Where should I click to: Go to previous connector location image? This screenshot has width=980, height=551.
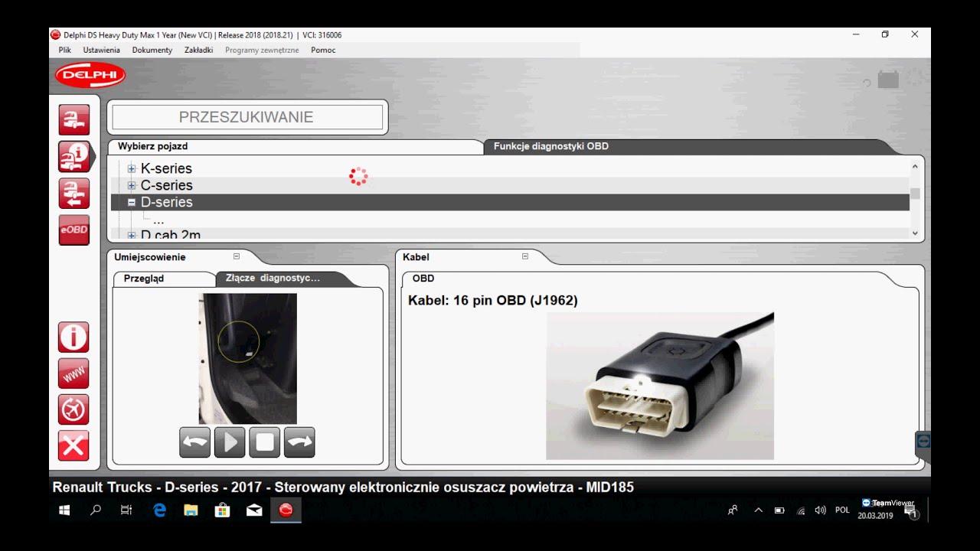[x=194, y=442]
